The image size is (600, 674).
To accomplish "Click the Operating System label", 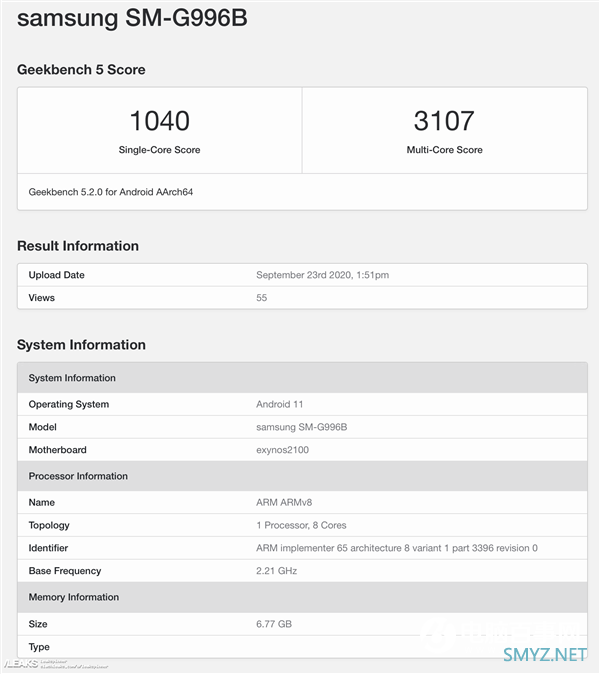I will [x=69, y=404].
